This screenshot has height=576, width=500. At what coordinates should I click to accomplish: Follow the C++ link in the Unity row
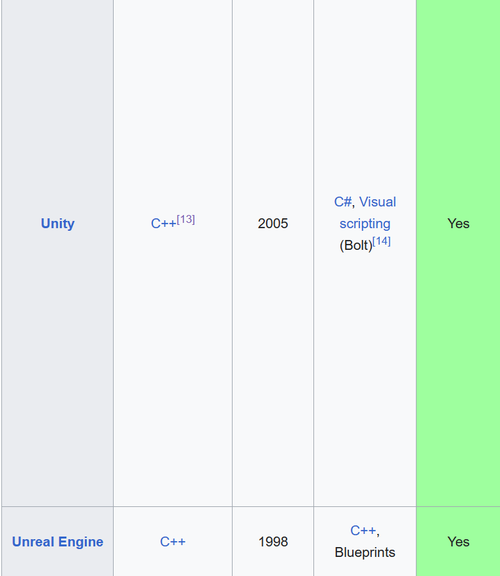click(163, 223)
